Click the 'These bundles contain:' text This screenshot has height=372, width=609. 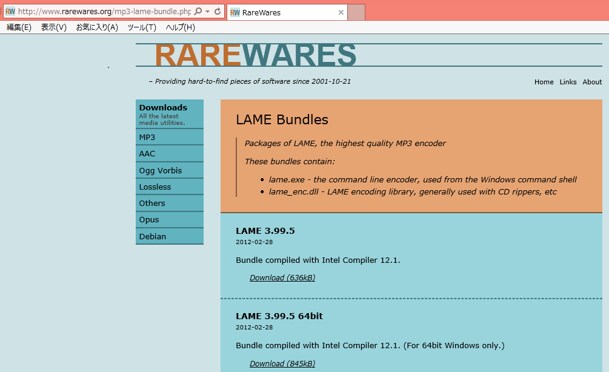tap(290, 162)
